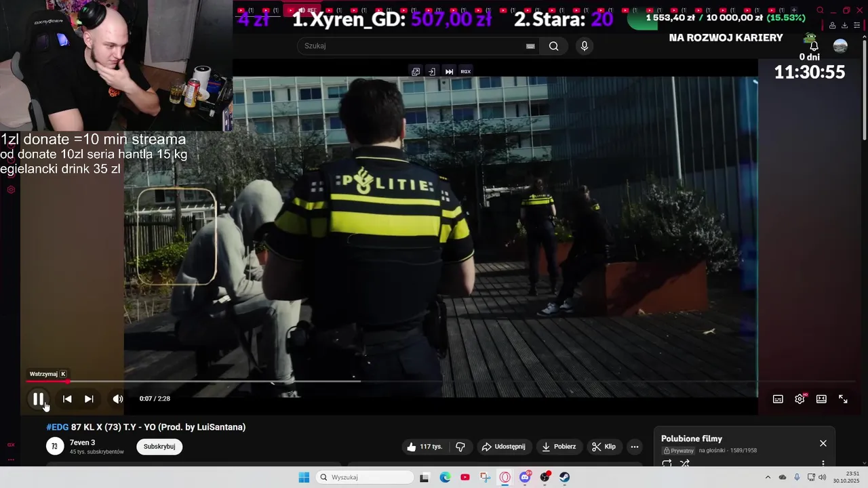Click the overlay exit arrow icon above the video
The image size is (868, 488).
point(432,71)
